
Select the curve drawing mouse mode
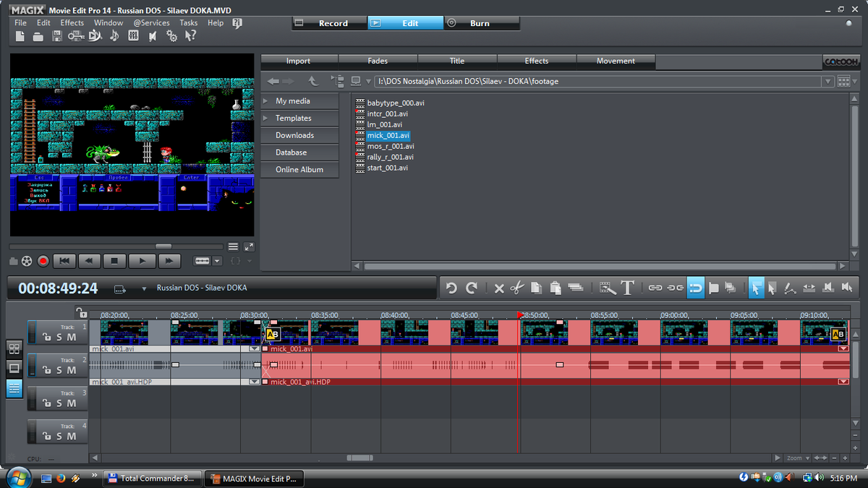pyautogui.click(x=791, y=288)
